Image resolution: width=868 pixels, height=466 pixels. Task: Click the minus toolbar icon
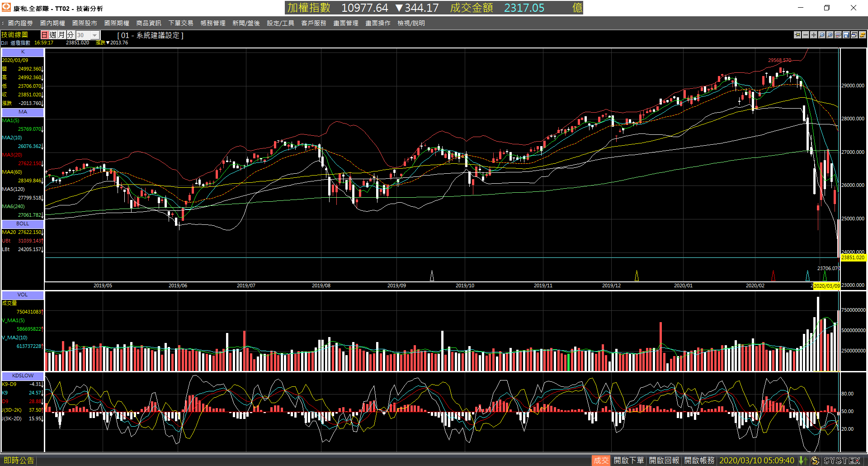point(806,35)
